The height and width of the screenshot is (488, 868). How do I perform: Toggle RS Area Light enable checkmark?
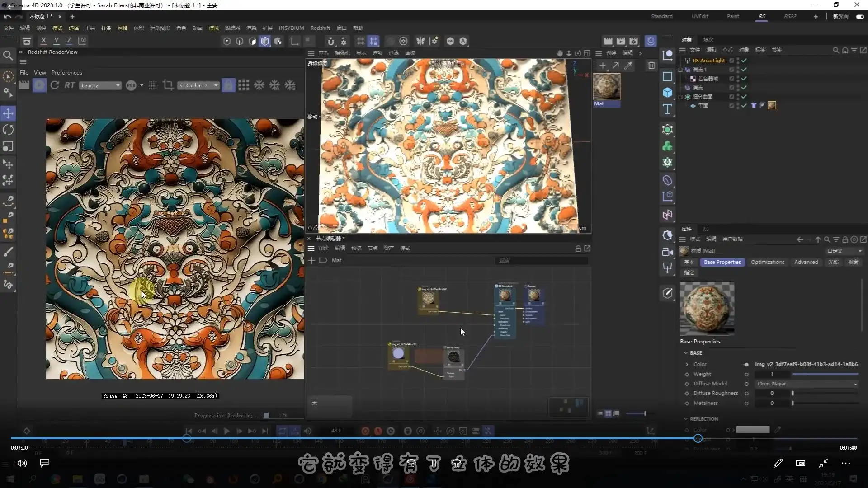[x=744, y=61]
